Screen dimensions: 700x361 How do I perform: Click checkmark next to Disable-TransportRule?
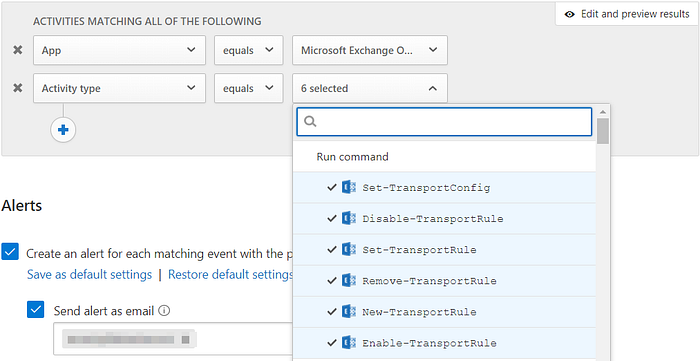(x=331, y=219)
